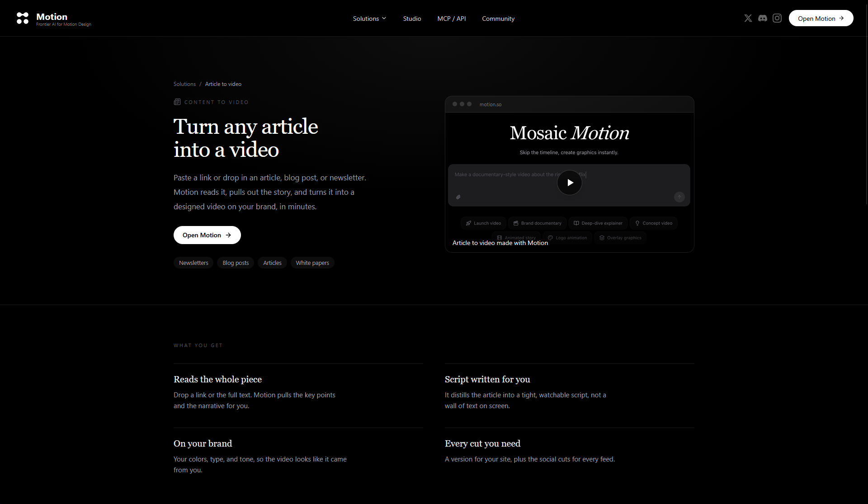Click 'Article to video made with Motion' caption
This screenshot has width=868, height=504.
500,243
